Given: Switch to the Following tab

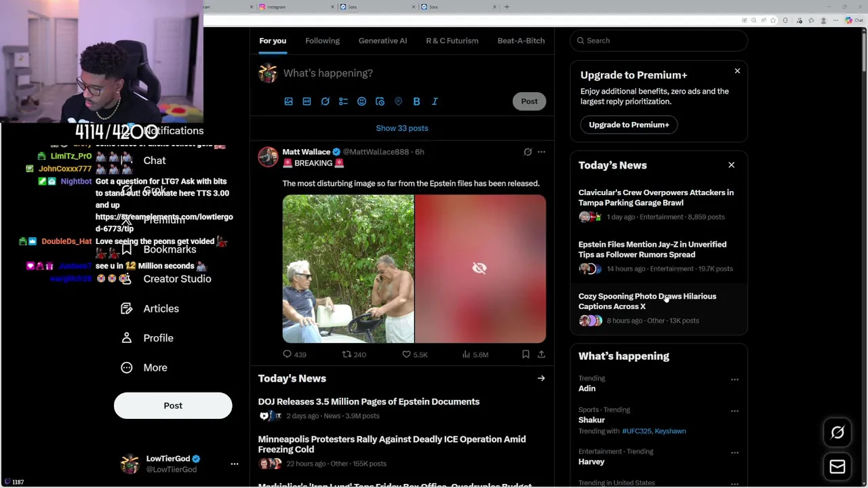Looking at the screenshot, I should pos(322,41).
